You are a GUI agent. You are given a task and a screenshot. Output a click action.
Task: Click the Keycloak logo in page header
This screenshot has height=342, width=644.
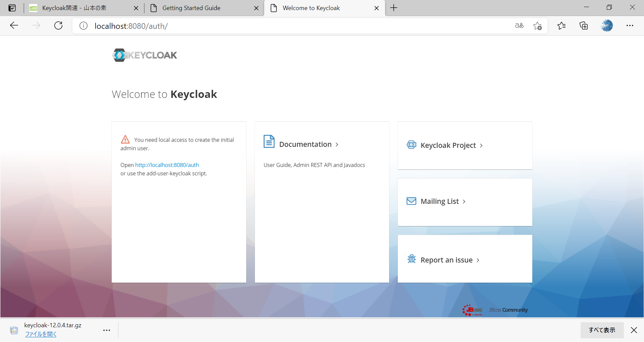[x=145, y=55]
